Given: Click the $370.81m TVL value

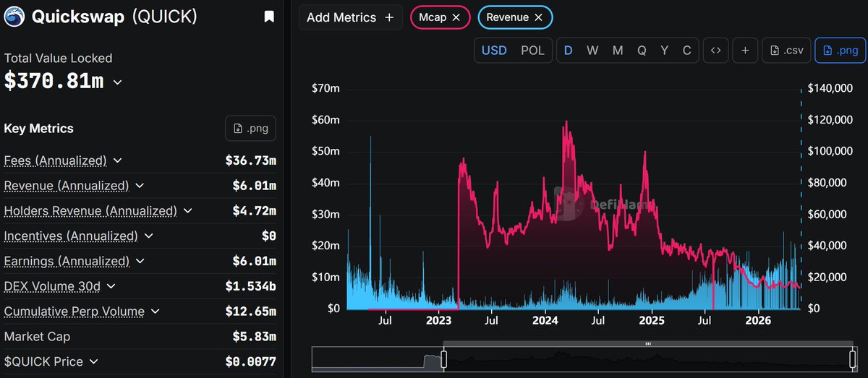Looking at the screenshot, I should tap(54, 82).
